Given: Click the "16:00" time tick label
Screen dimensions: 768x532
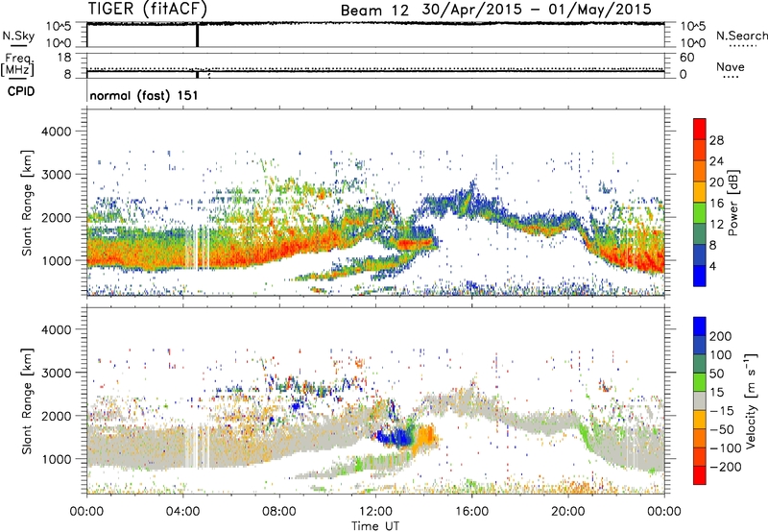Looking at the screenshot, I should [x=471, y=512].
